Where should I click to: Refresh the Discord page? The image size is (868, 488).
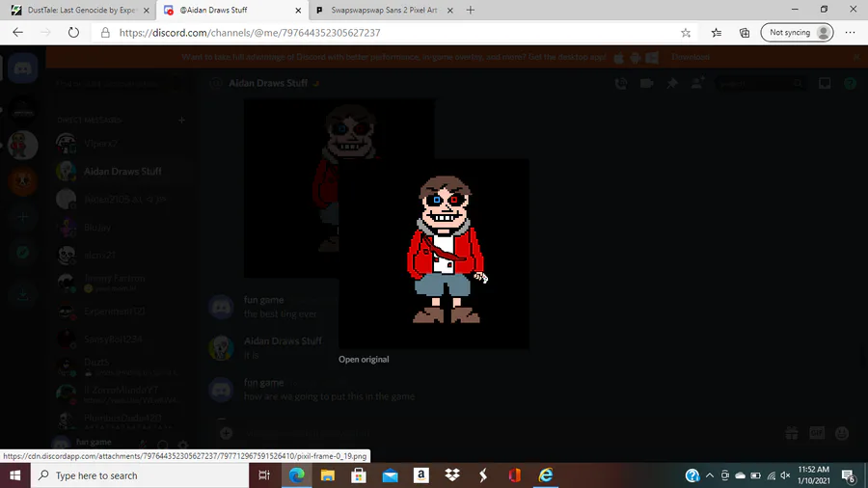click(73, 33)
